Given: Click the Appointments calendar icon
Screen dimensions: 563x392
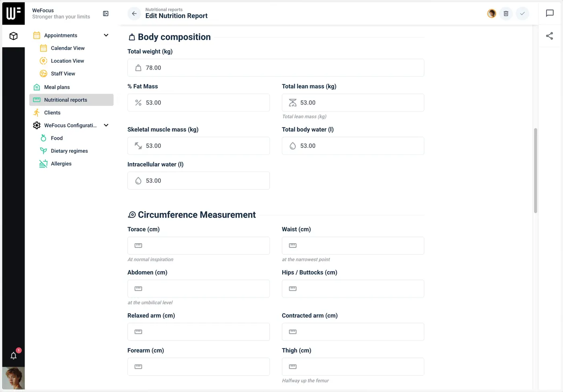Looking at the screenshot, I should tap(37, 35).
